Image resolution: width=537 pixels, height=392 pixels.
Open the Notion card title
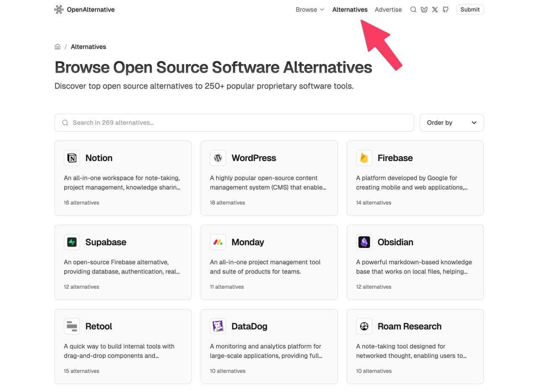coord(99,158)
